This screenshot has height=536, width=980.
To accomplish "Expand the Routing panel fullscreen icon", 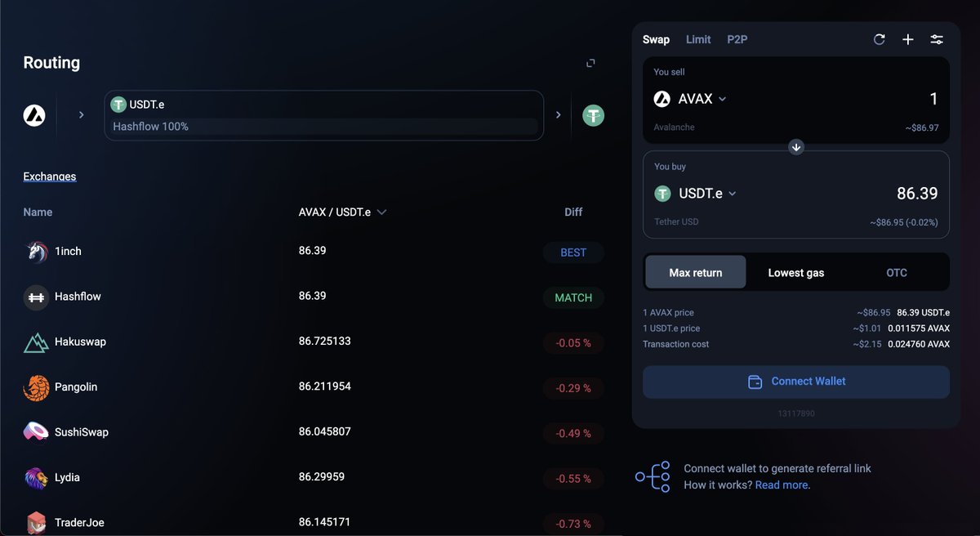I will (591, 63).
